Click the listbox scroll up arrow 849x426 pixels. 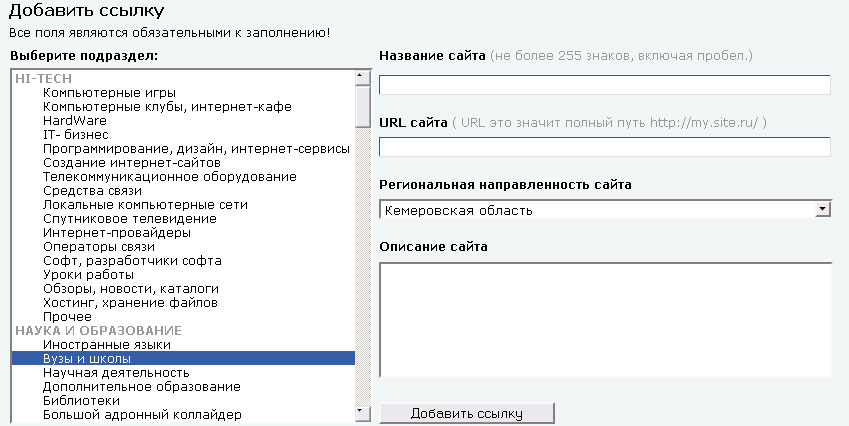click(x=362, y=78)
